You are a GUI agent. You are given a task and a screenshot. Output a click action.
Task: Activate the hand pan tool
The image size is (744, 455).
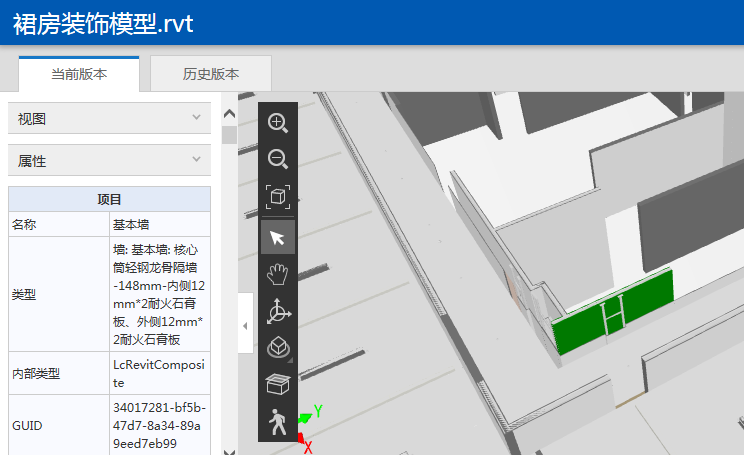point(278,274)
